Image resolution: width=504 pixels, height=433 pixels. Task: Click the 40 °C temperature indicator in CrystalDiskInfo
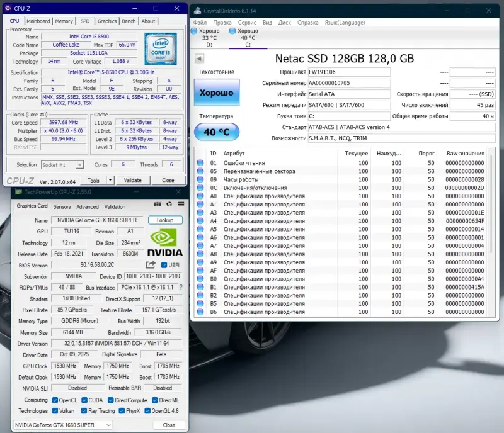217,131
